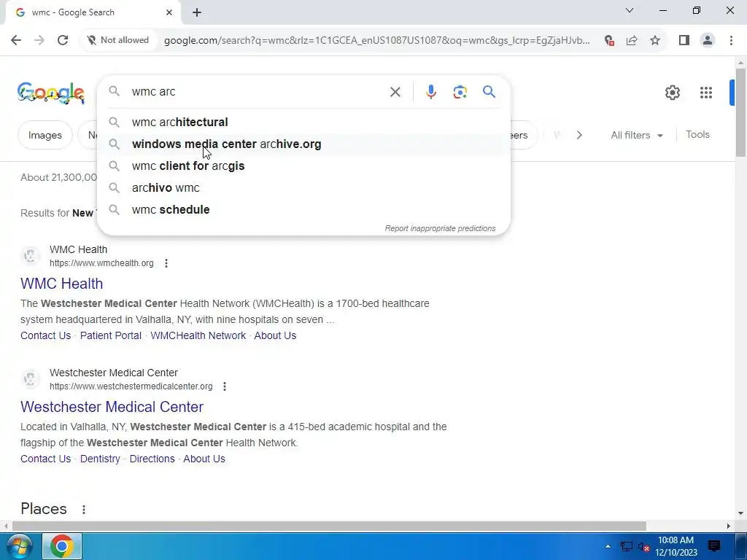Open the Patient Portal sitelink

[x=111, y=335]
